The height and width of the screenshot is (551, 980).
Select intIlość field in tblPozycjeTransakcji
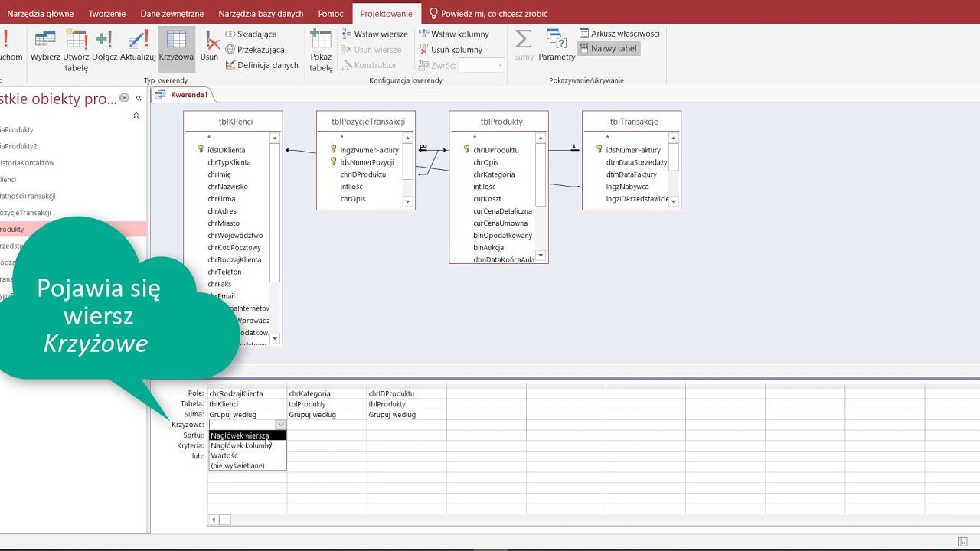(351, 187)
